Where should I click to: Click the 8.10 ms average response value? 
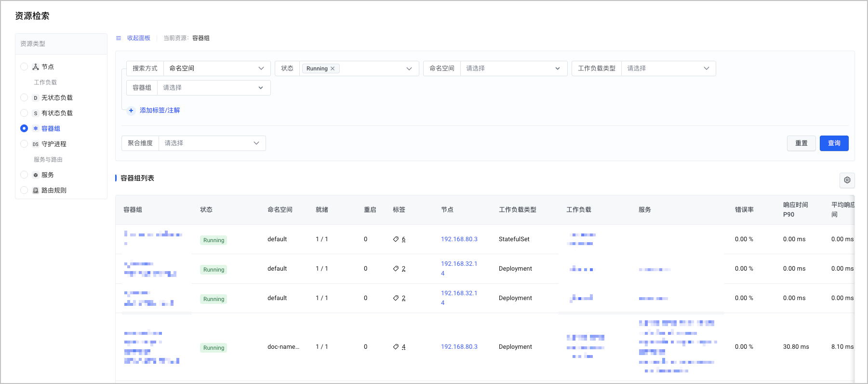pyautogui.click(x=842, y=347)
